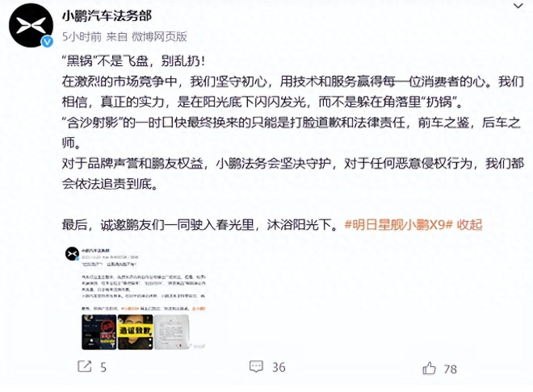Click the post headline "黑锅"不是飞盘，别乱扔
Screen dimensions: 533x392
pyautogui.click(x=133, y=61)
